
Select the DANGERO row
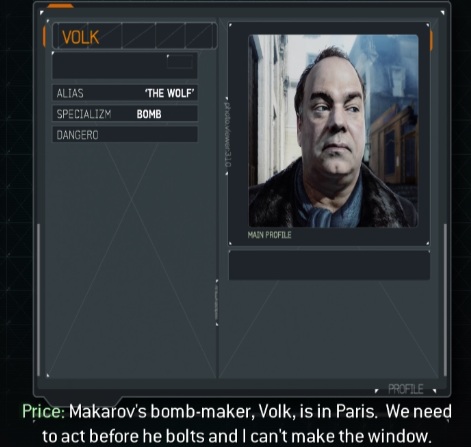click(125, 135)
